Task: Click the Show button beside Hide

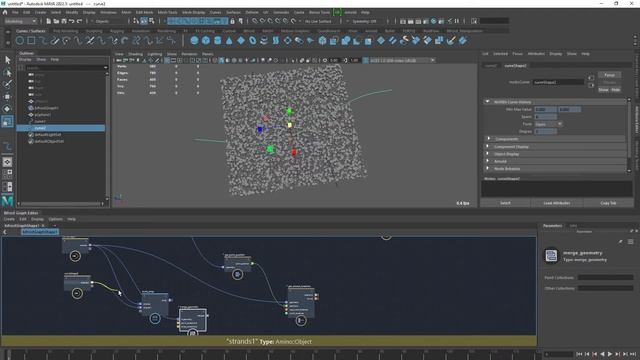Action: [x=604, y=90]
